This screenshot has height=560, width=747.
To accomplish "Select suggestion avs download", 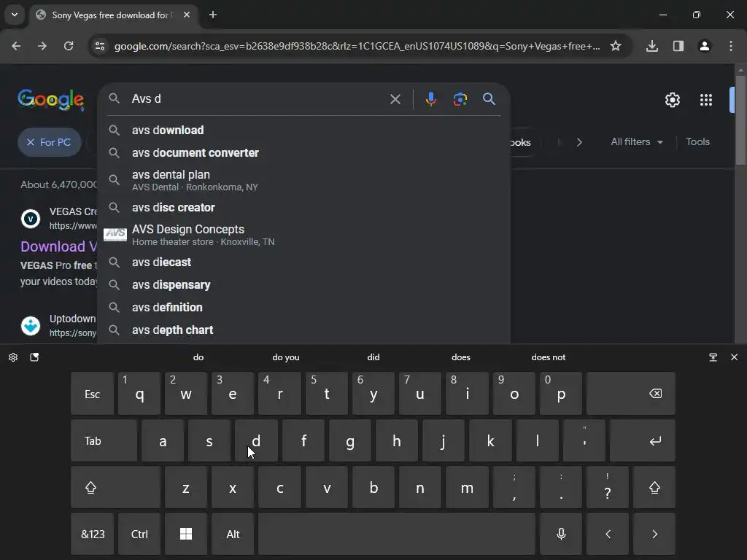I will click(x=304, y=130).
